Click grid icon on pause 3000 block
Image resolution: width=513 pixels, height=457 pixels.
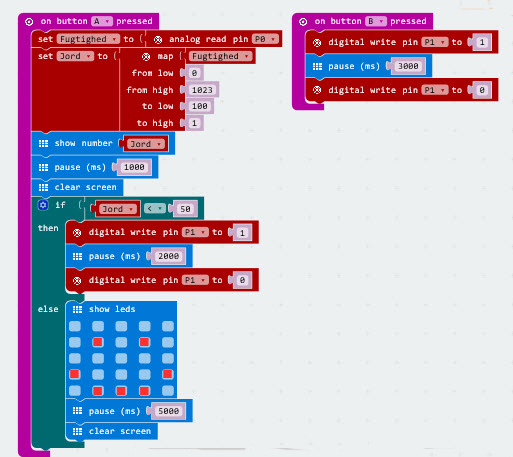click(x=317, y=66)
